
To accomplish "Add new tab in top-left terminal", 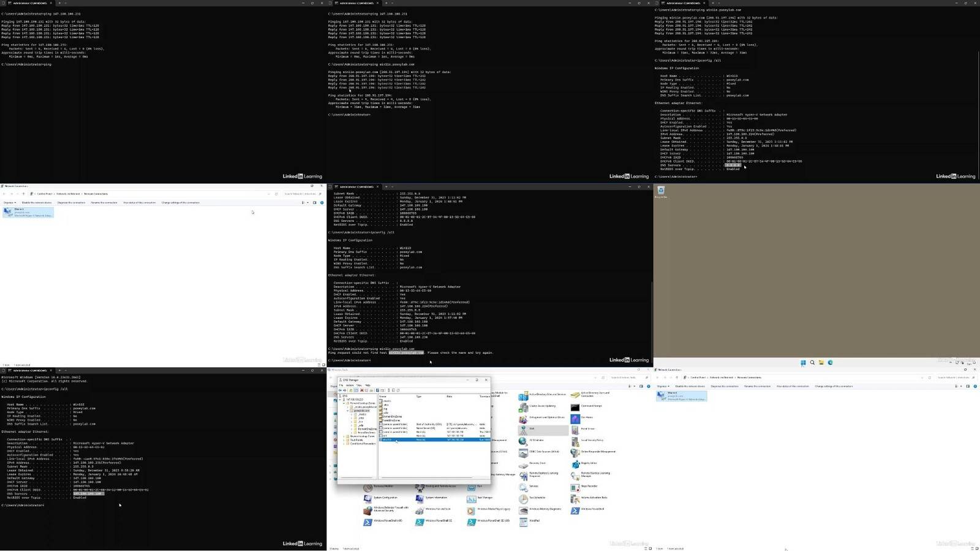I will coord(59,3).
